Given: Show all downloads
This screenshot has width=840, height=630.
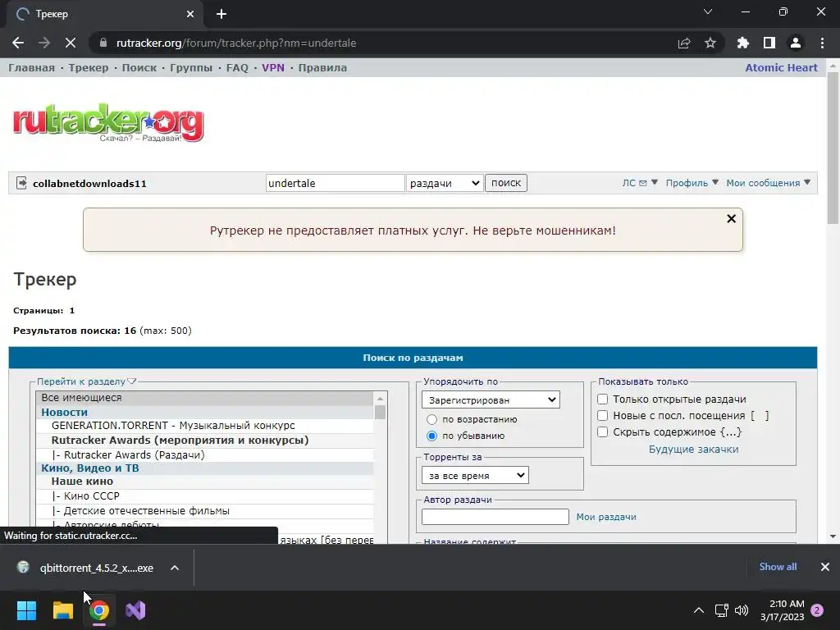Looking at the screenshot, I should 778,567.
